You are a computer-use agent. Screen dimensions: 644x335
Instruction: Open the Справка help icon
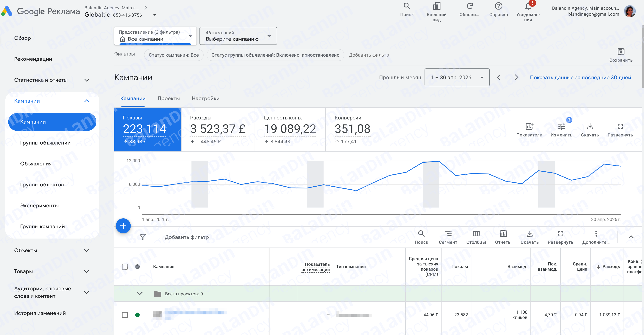coord(499,6)
